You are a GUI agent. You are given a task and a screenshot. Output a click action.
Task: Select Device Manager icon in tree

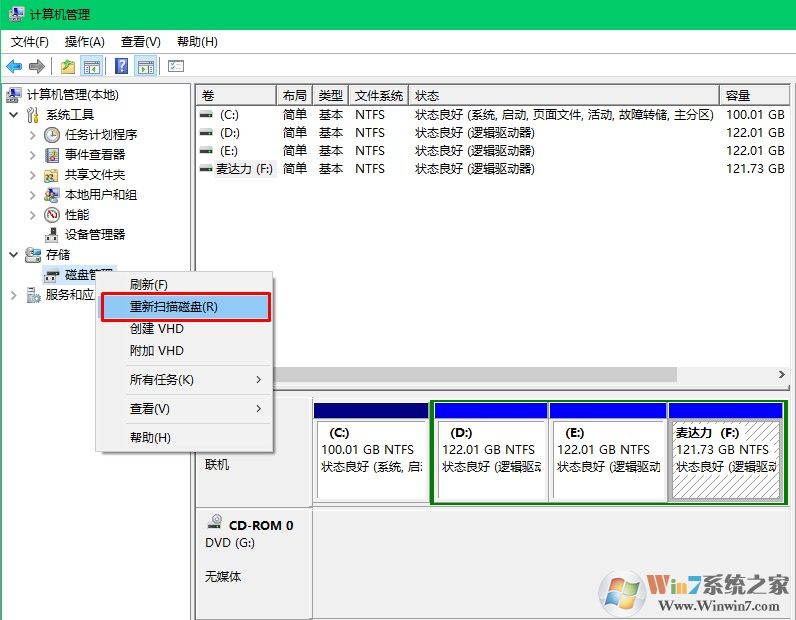click(x=52, y=235)
